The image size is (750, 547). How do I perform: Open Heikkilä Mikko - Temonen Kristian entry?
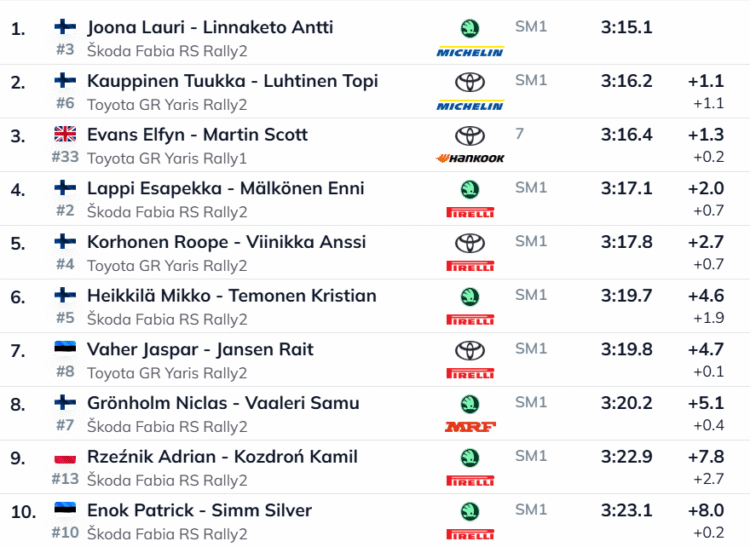click(232, 295)
